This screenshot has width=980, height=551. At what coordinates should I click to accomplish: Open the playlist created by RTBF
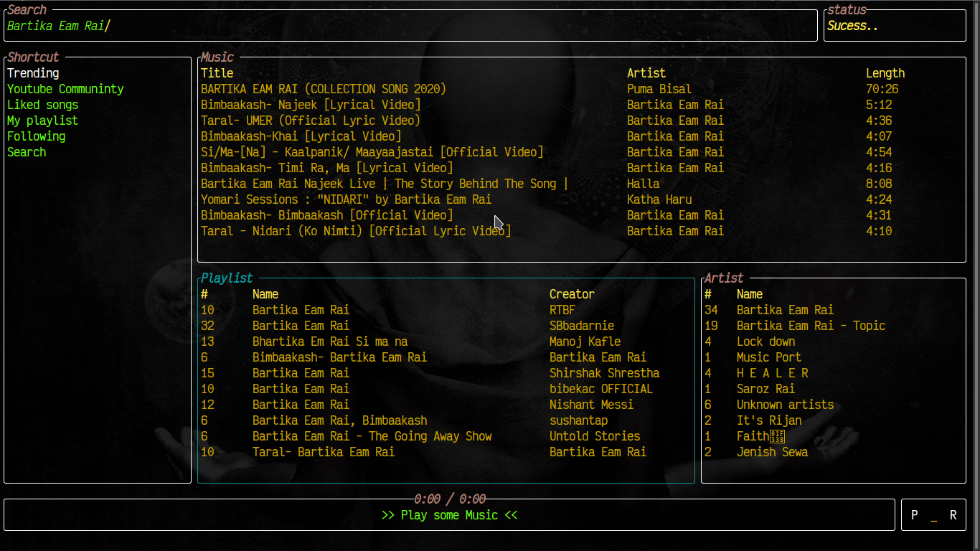(x=301, y=310)
